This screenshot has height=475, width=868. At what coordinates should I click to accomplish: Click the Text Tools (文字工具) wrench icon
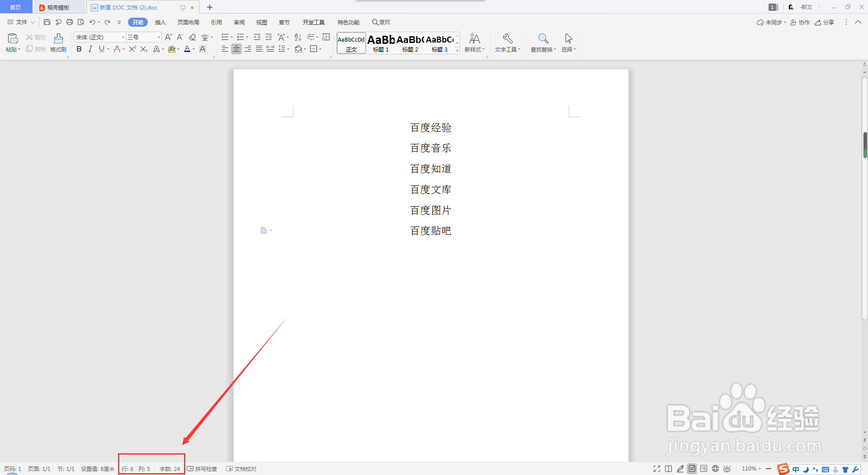(508, 39)
